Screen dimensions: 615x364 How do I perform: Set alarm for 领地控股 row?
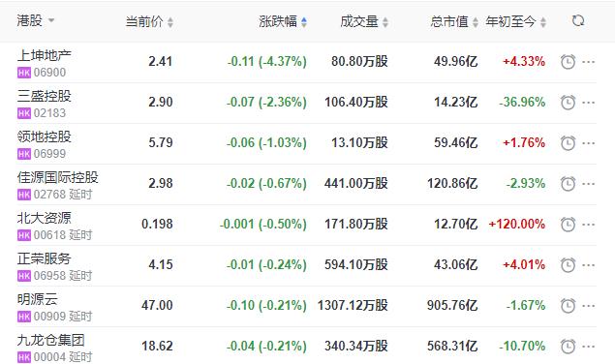tap(568, 143)
